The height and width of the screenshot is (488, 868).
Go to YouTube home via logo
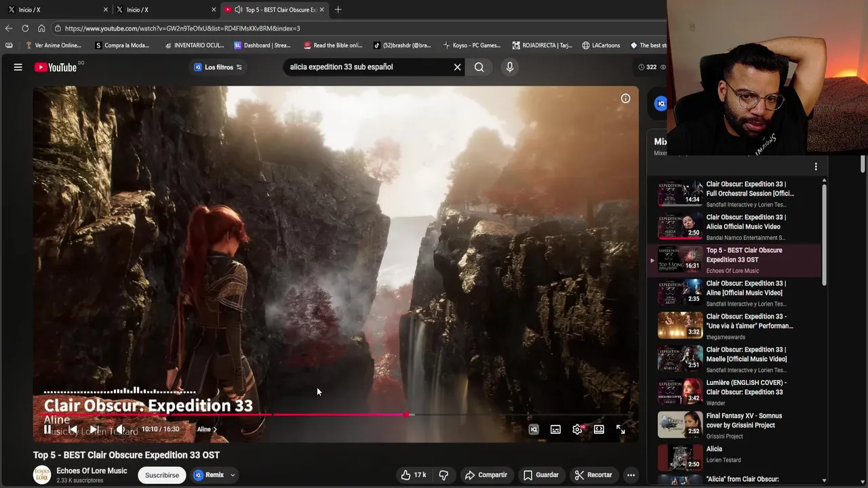56,67
